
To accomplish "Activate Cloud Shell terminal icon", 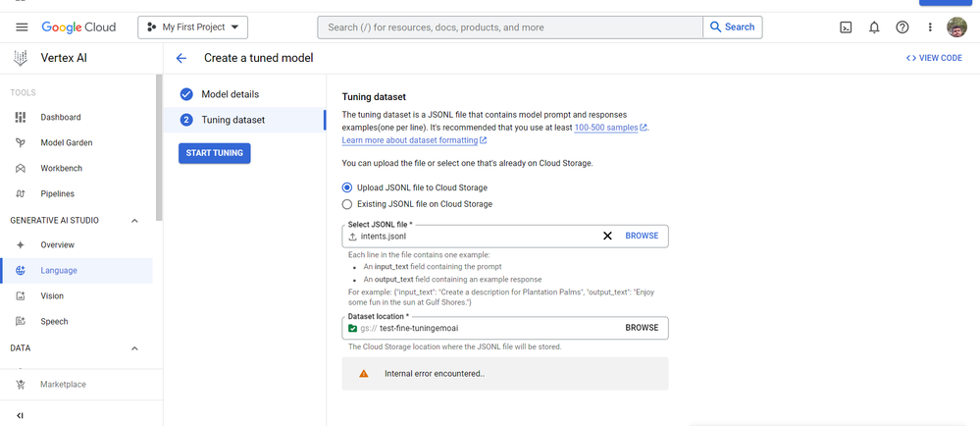I will point(845,27).
